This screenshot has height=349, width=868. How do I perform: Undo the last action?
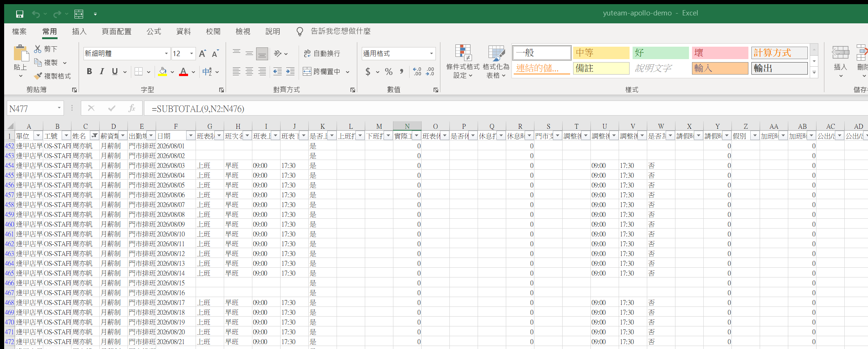click(36, 14)
